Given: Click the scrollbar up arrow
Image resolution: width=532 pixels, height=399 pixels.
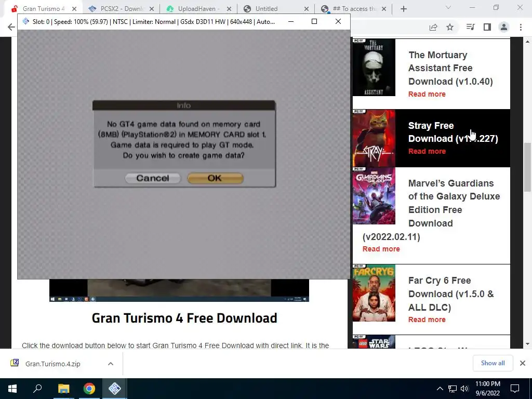Looking at the screenshot, I should 527,42.
